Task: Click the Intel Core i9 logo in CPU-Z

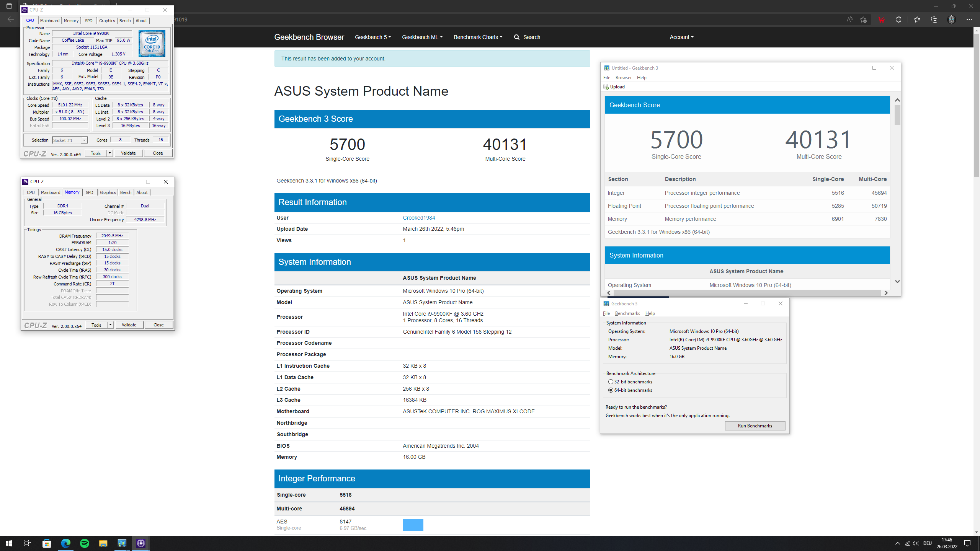Action: 152,44
